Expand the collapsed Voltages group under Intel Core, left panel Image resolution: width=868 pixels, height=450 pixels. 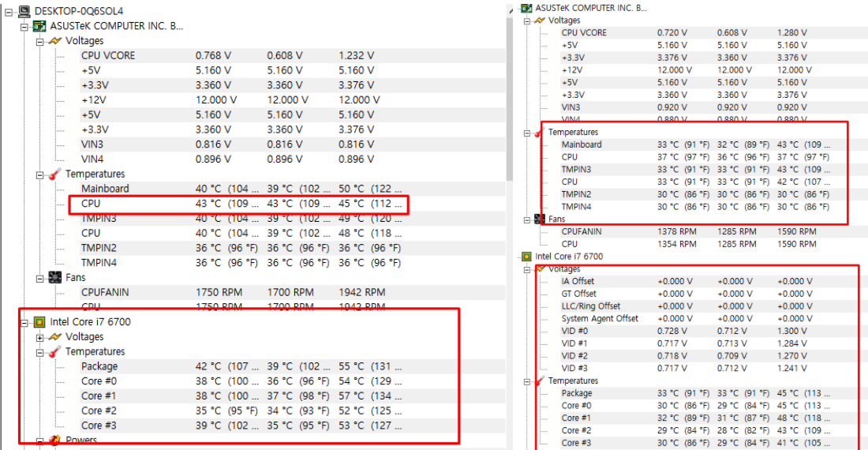40,338
